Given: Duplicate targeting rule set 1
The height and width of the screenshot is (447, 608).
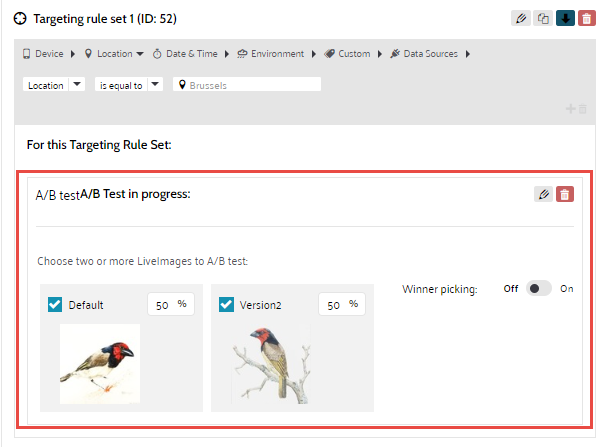Looking at the screenshot, I should (x=543, y=18).
